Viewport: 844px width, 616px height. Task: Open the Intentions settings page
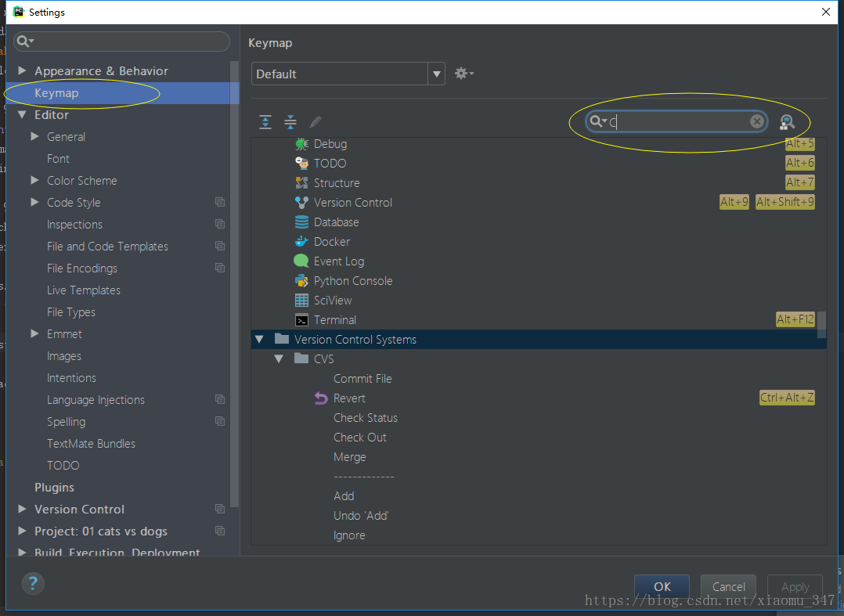point(71,378)
